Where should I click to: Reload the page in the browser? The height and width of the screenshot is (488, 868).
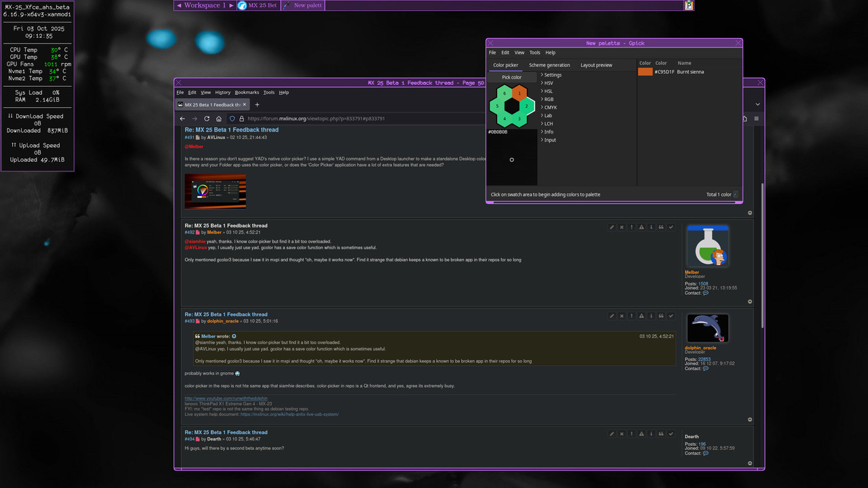tap(207, 119)
